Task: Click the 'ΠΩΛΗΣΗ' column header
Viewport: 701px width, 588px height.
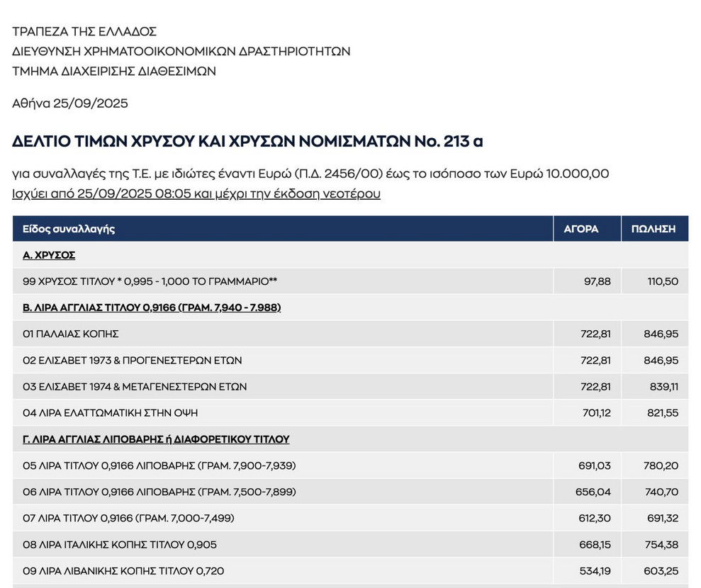Action: tap(654, 229)
